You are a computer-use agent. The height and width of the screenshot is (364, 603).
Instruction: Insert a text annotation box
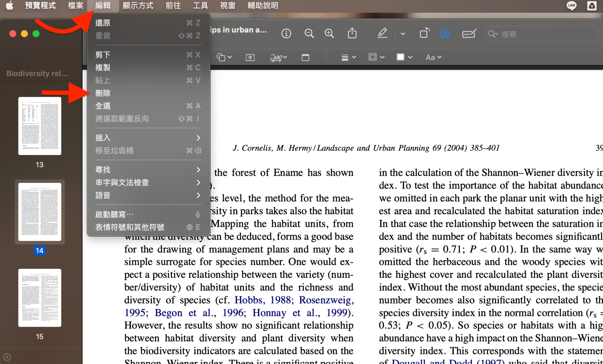[249, 57]
